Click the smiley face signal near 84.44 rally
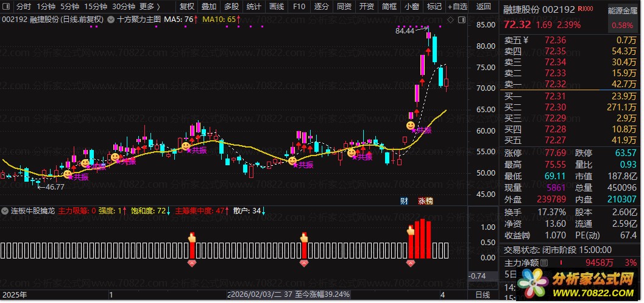Screen dimensions: 644x303 [411, 125]
